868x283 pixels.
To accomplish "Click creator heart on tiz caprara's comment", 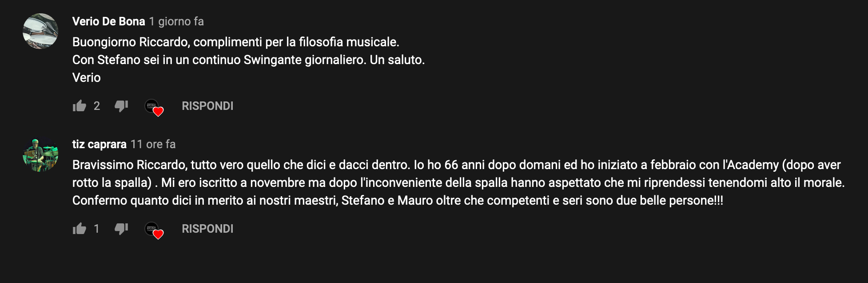I will (154, 230).
